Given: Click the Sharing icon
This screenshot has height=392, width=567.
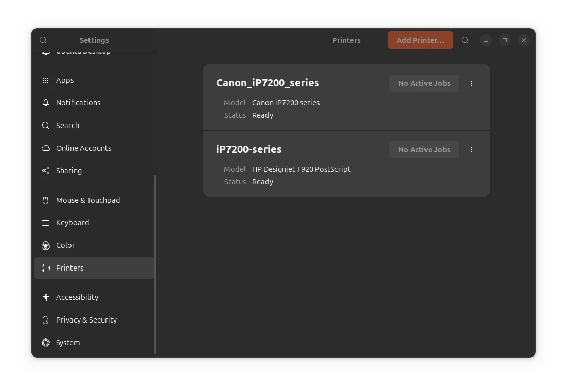Looking at the screenshot, I should [x=46, y=171].
